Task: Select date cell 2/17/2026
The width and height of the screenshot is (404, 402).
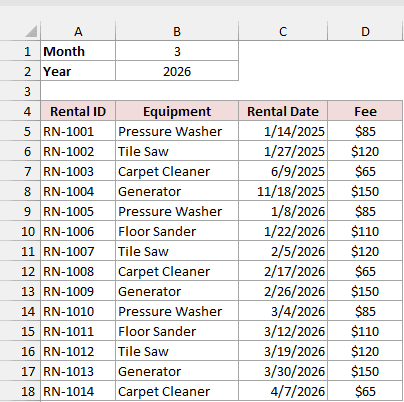Action: pos(283,271)
